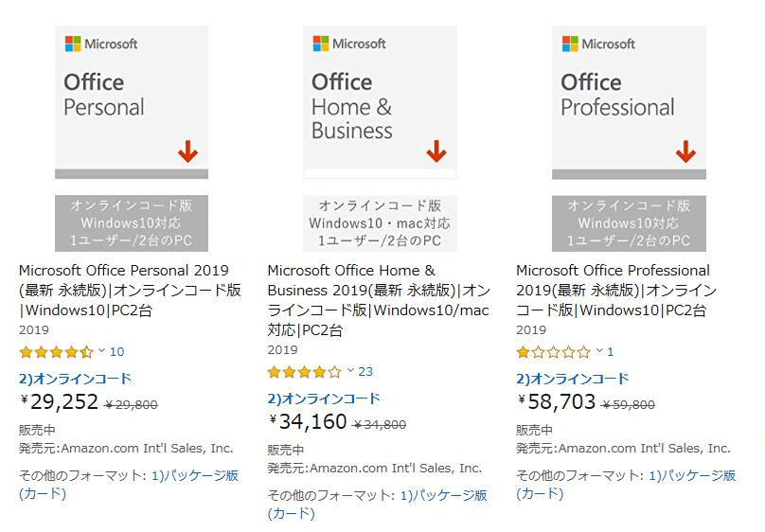
Task: Open the 1 review for Office Professional
Action: click(611, 352)
